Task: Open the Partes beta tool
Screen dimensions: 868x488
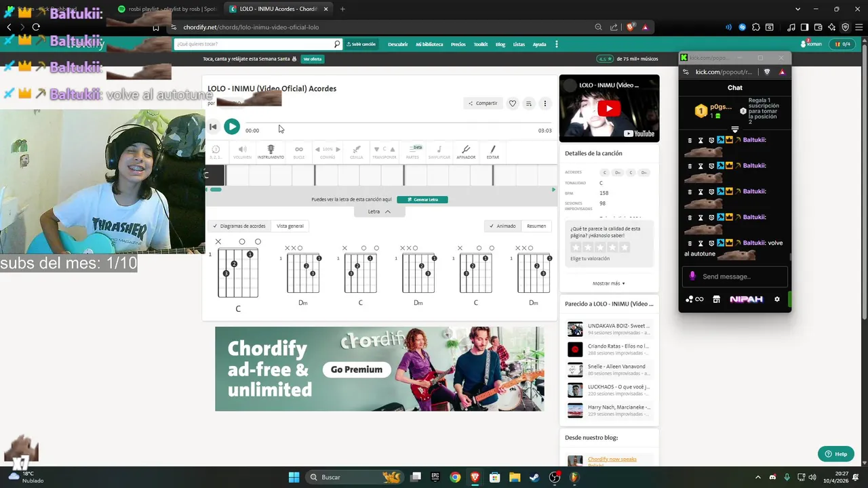Action: tap(412, 152)
